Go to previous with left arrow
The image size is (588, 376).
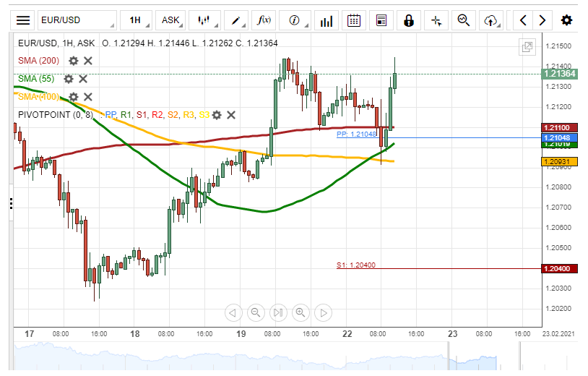coord(523,20)
